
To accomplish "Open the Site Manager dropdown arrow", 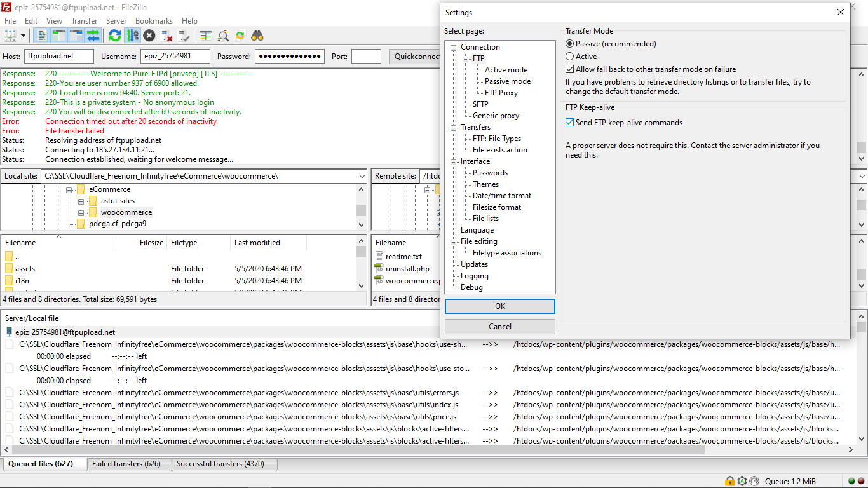I will click(x=24, y=36).
